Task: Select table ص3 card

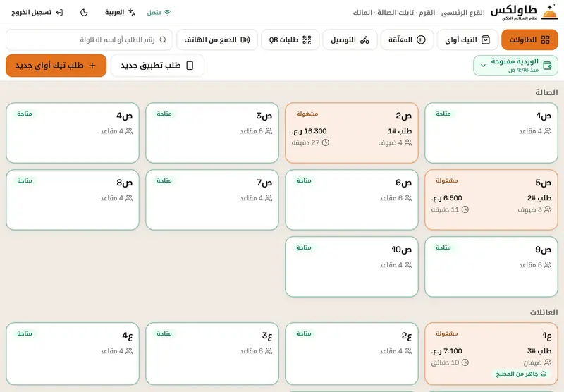Action: click(212, 133)
